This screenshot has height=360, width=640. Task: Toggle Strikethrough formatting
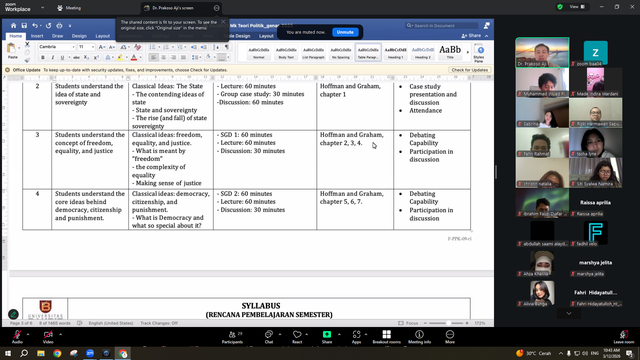(76, 58)
